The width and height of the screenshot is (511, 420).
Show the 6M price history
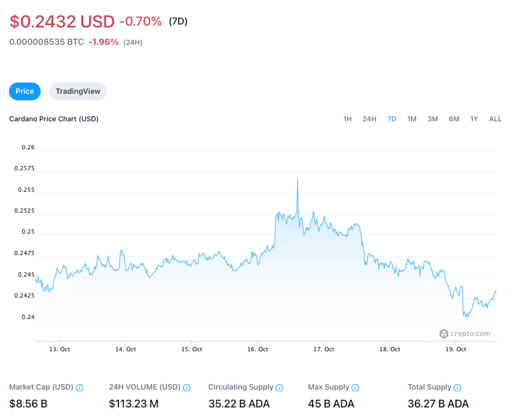pyautogui.click(x=454, y=119)
